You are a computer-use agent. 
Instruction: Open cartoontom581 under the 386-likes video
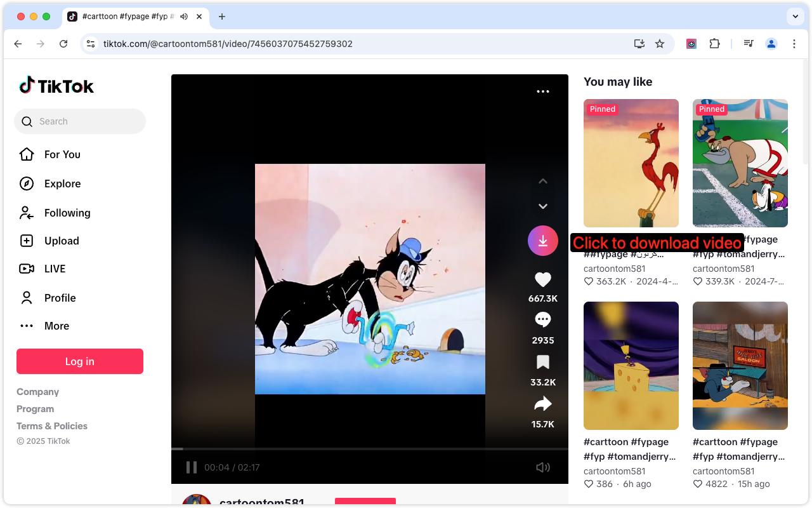pos(615,471)
